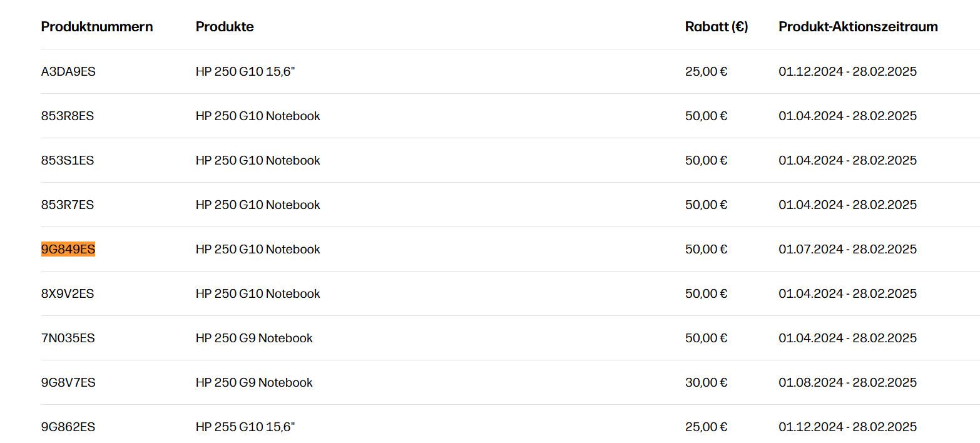Image resolution: width=980 pixels, height=443 pixels.
Task: Click the 01.08.2024 - 28.02.2025 date range
Action: (847, 383)
